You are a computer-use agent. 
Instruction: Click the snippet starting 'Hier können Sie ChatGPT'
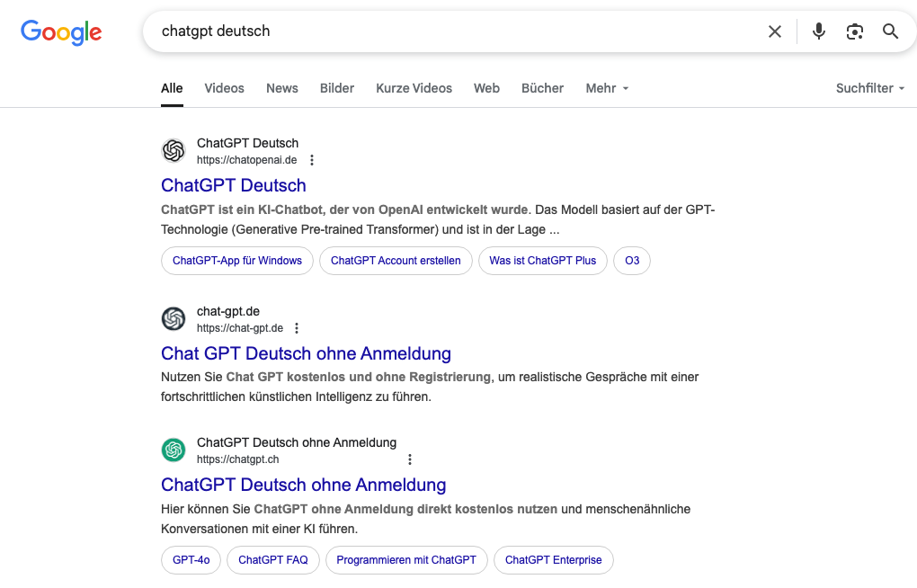(x=426, y=519)
